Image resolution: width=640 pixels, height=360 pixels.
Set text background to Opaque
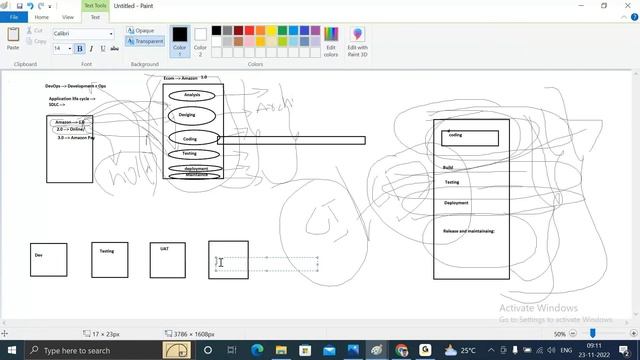141,31
